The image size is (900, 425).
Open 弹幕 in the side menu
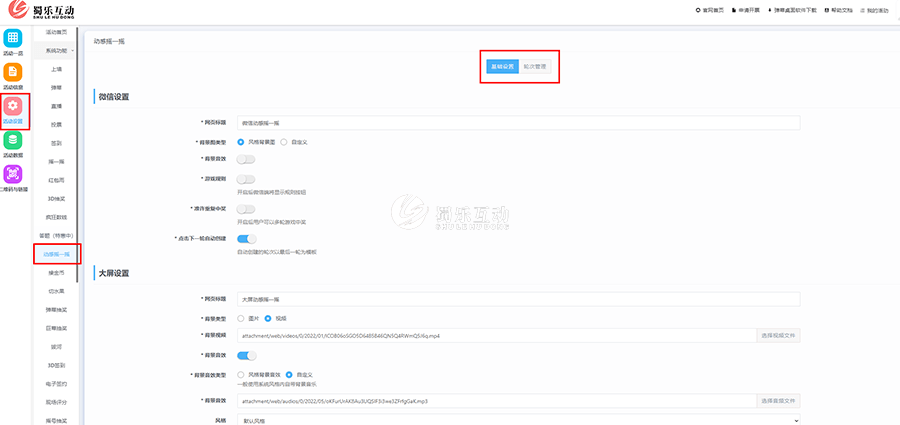(x=56, y=87)
